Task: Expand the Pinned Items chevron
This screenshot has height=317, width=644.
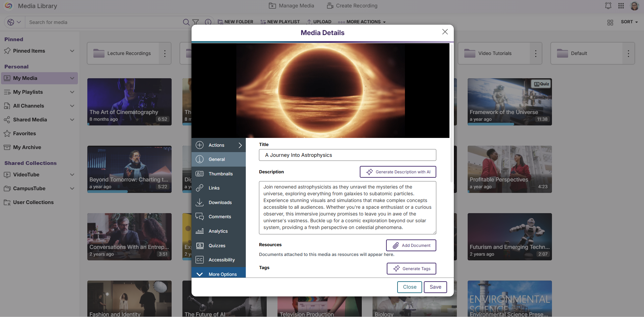Action: 72,51
